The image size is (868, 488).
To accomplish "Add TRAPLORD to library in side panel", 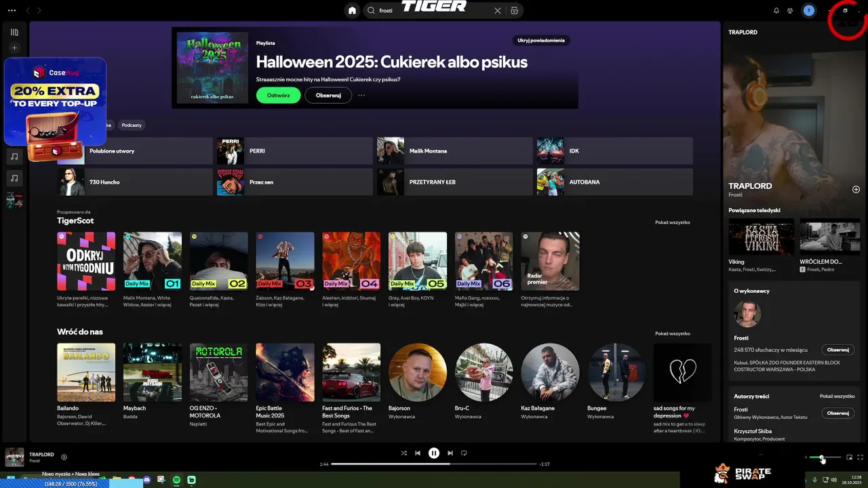I will [856, 189].
